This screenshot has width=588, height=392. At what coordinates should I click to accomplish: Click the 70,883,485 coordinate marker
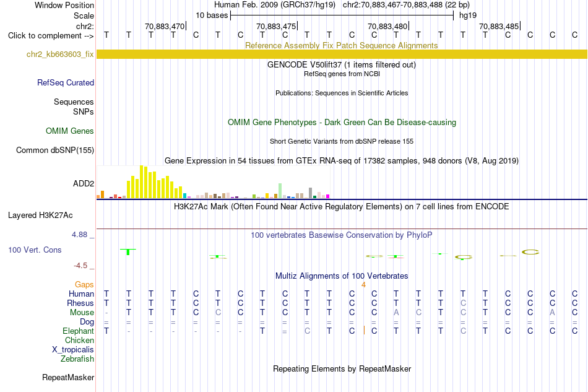(499, 26)
